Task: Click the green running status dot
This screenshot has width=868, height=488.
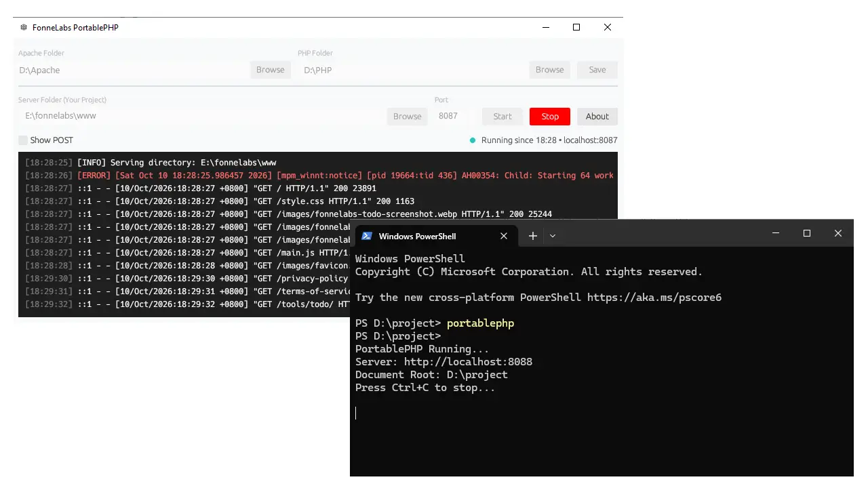Action: (x=473, y=140)
